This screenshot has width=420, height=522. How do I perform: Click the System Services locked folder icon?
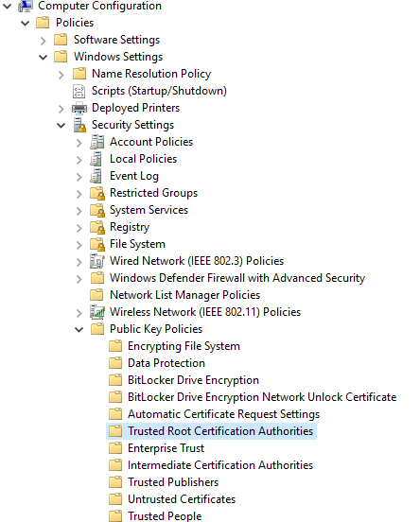97,210
